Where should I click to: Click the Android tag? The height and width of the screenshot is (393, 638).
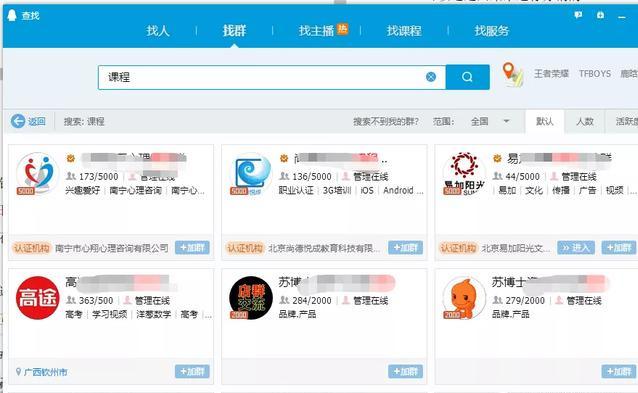tap(398, 190)
